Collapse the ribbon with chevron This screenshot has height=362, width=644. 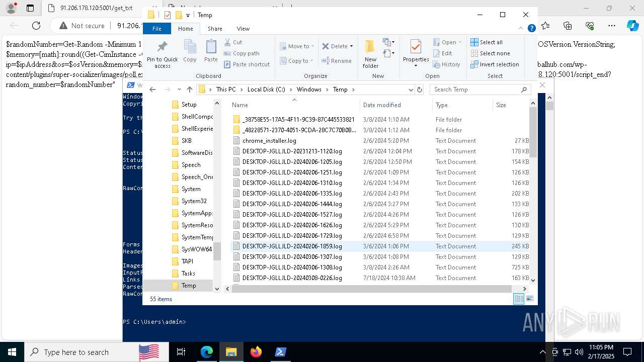pos(521,29)
